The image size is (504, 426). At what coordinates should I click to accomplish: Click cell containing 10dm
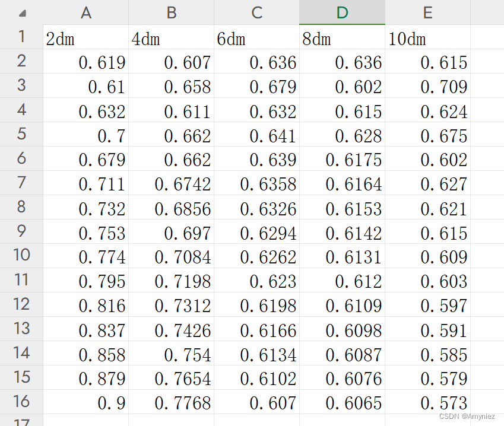coord(427,37)
